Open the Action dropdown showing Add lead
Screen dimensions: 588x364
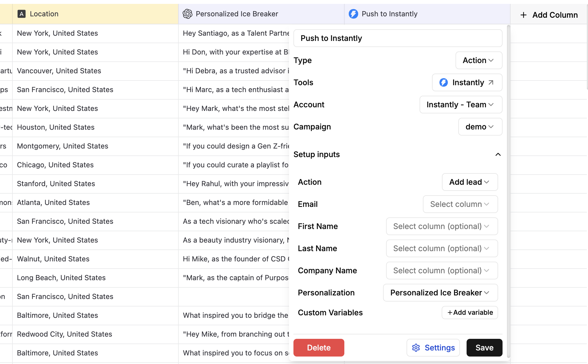470,182
